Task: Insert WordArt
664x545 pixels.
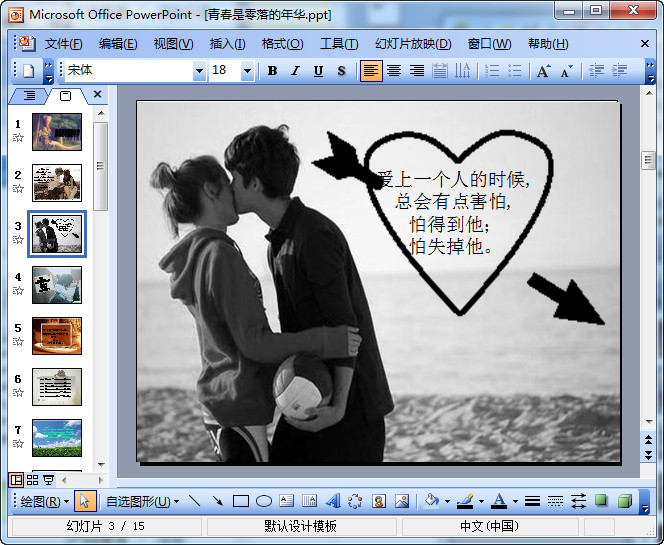Action: 333,501
